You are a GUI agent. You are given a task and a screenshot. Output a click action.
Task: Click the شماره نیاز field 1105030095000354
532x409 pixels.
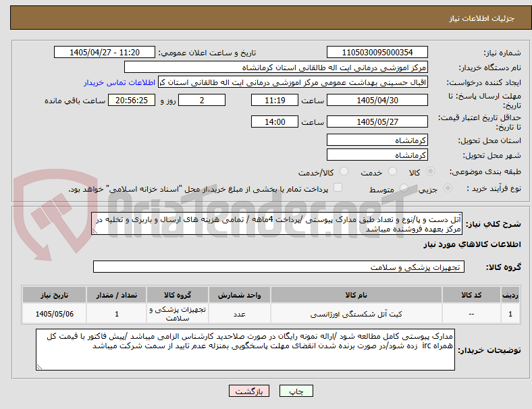tap(377, 52)
